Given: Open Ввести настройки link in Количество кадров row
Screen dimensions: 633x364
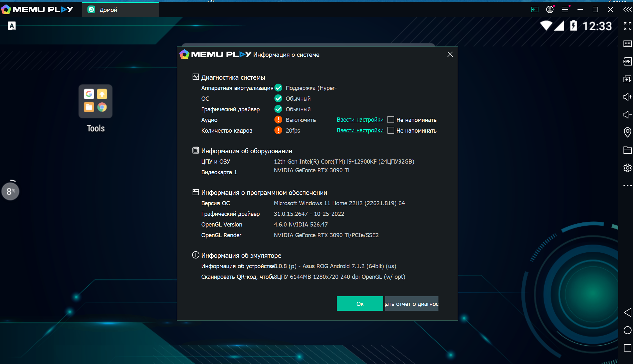Looking at the screenshot, I should (360, 130).
